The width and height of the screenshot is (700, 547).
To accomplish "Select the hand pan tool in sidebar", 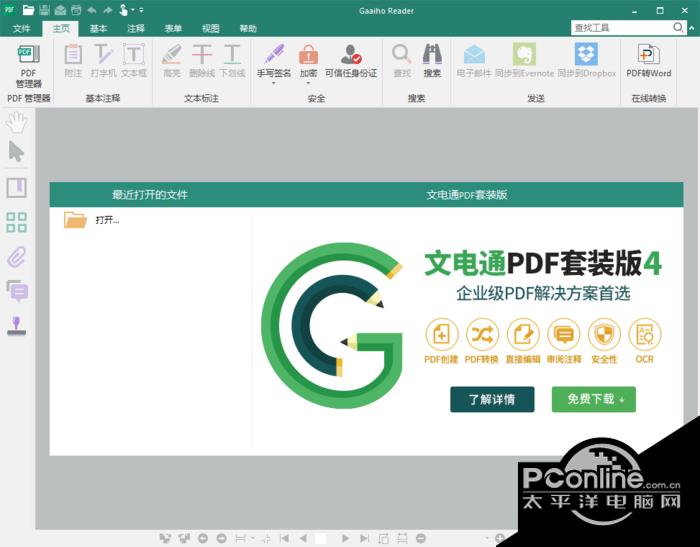I will pos(17,123).
